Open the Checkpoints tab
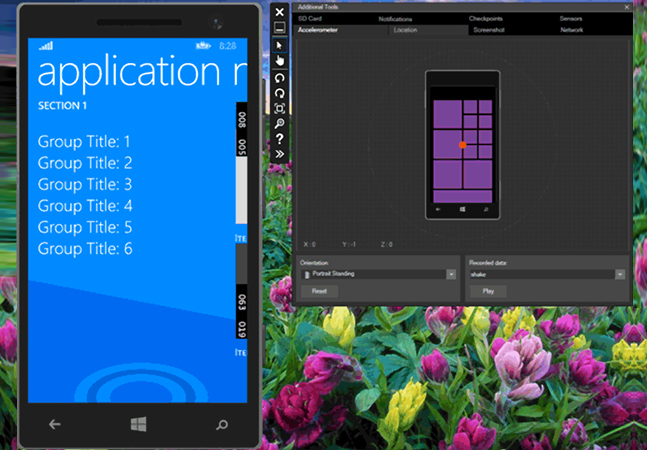 tap(485, 19)
